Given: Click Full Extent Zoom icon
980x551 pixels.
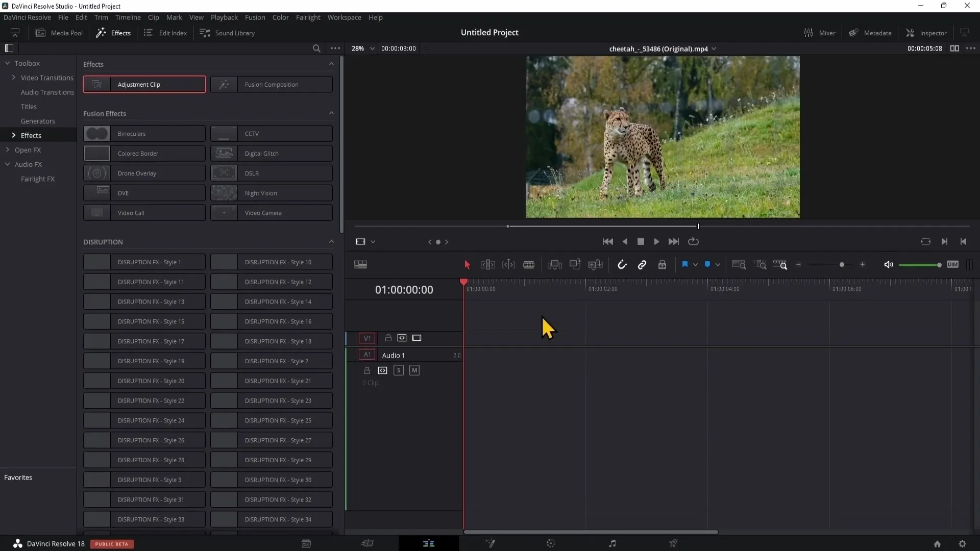Looking at the screenshot, I should (739, 265).
